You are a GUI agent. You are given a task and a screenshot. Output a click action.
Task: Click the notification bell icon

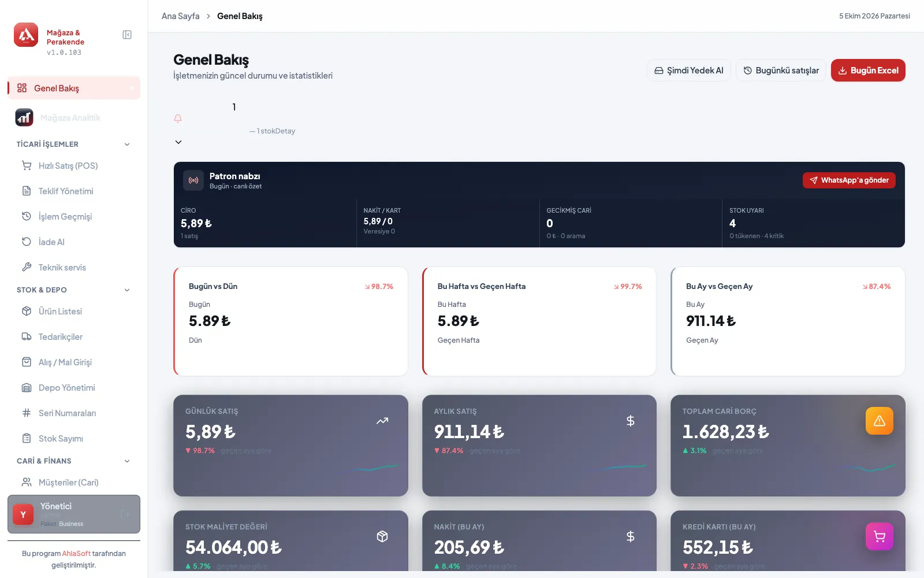point(178,118)
